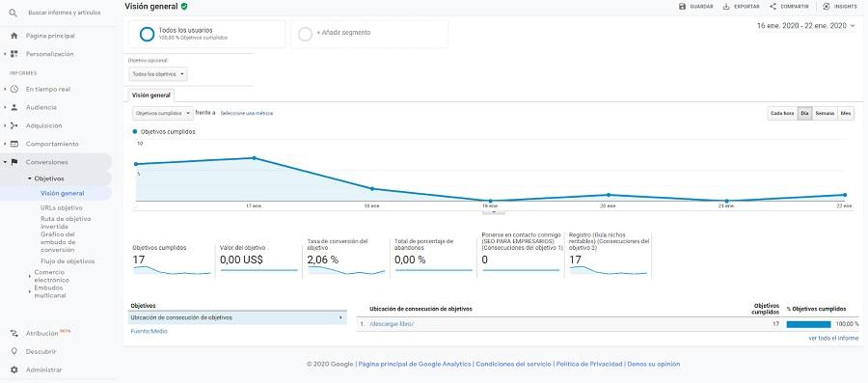Viewport: 868px width, 383px height.
Task: Click the Atribución icon
Action: (x=14, y=333)
